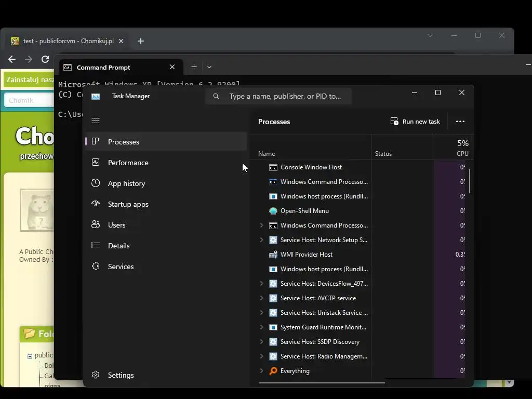Sort processes by the Name column
Image resolution: width=532 pixels, height=399 pixels.
click(x=267, y=154)
